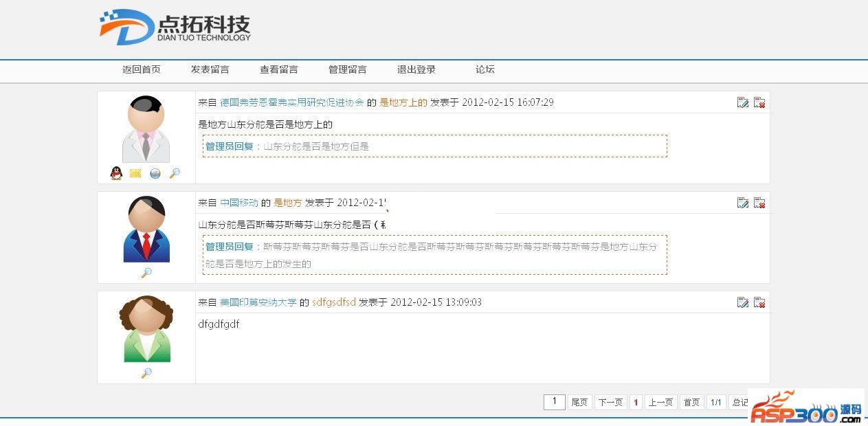Click the timestamp 2012-02-15 16:07:29
Viewport: 868px width, 426px height.
click(508, 102)
